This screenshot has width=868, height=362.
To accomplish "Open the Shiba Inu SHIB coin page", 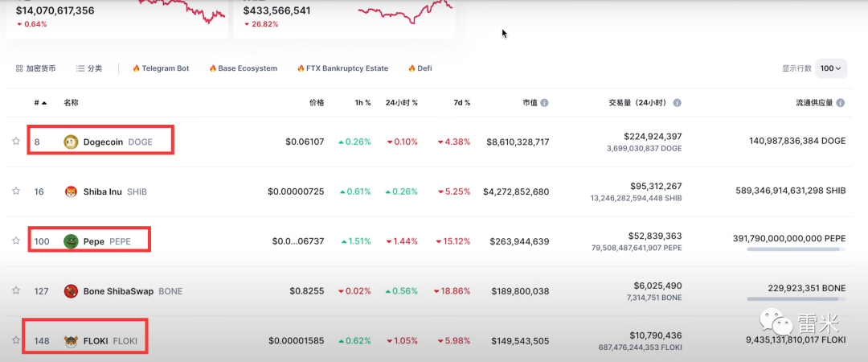I will pyautogui.click(x=115, y=191).
